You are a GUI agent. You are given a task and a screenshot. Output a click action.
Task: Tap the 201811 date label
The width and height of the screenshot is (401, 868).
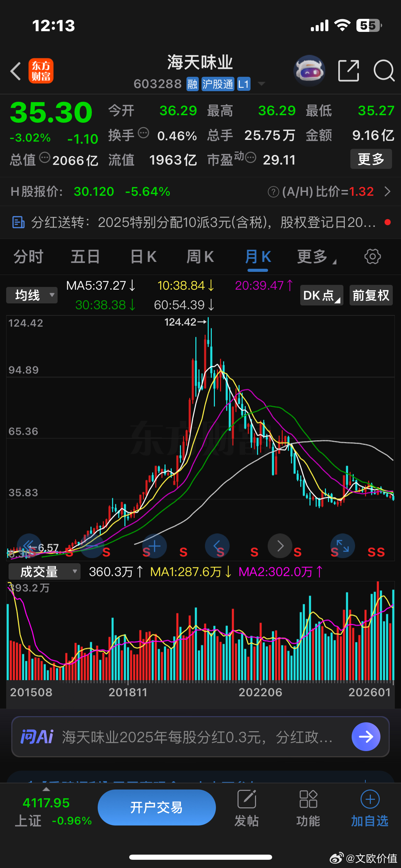tap(128, 692)
